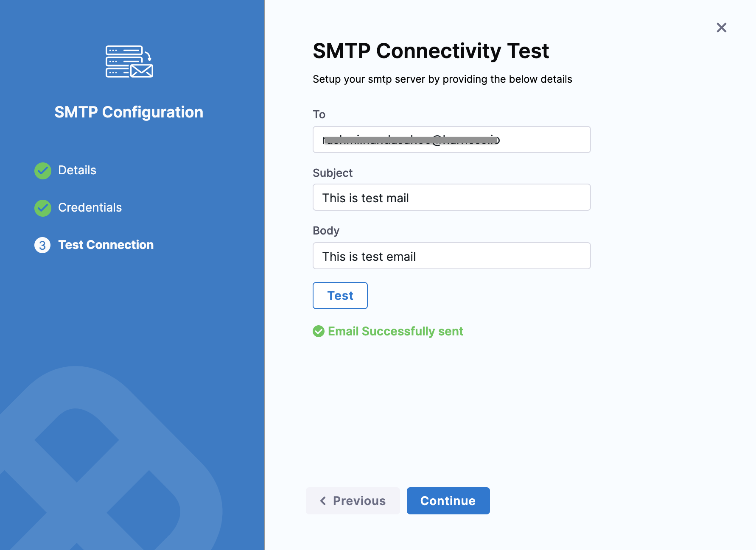Click the SMTP Connectivity Test heading
756x550 pixels.
click(431, 51)
